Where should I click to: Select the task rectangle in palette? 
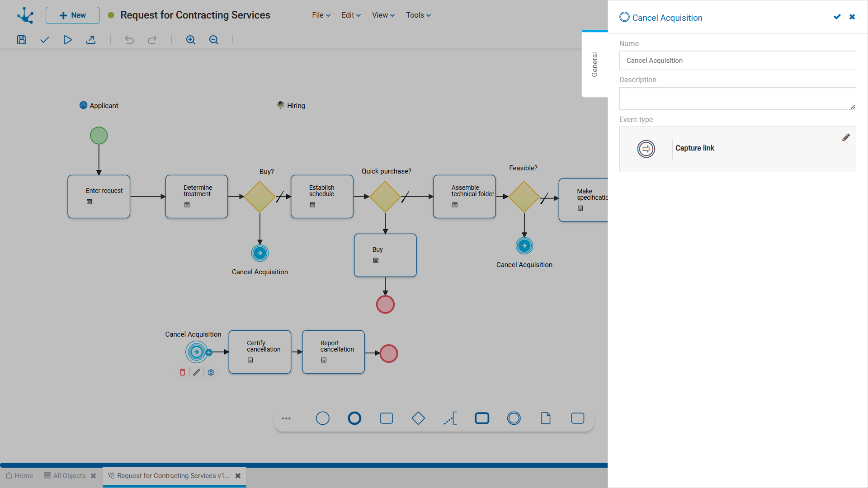[387, 418]
